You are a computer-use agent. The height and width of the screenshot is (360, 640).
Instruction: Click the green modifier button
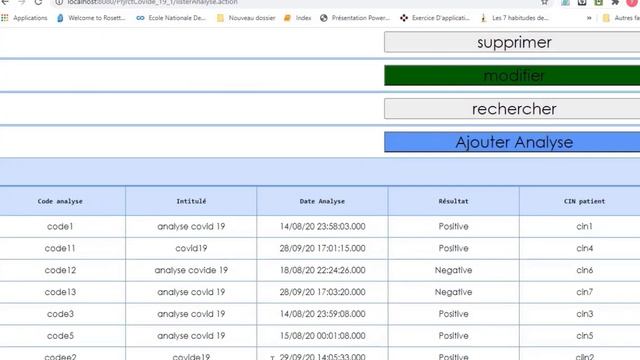coord(512,76)
